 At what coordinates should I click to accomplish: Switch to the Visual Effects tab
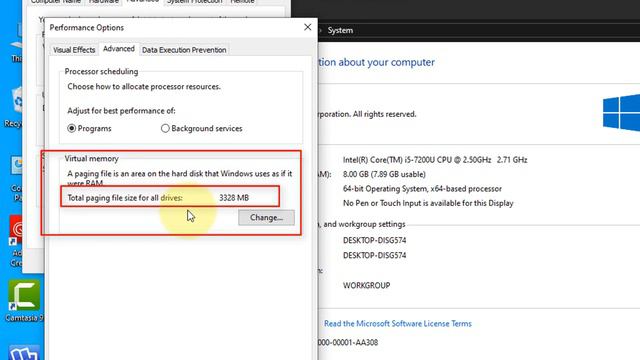click(74, 50)
